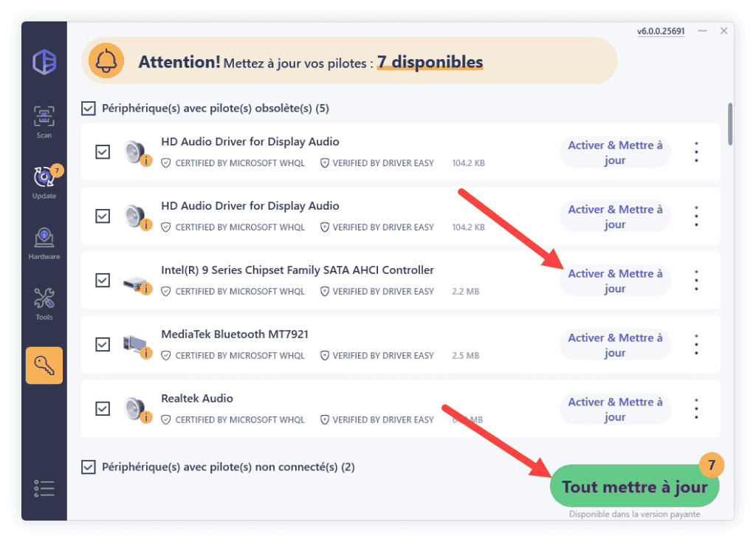This screenshot has height=542, width=756.
Task: Click the driver list vertical scrollbar
Action: pos(730,124)
